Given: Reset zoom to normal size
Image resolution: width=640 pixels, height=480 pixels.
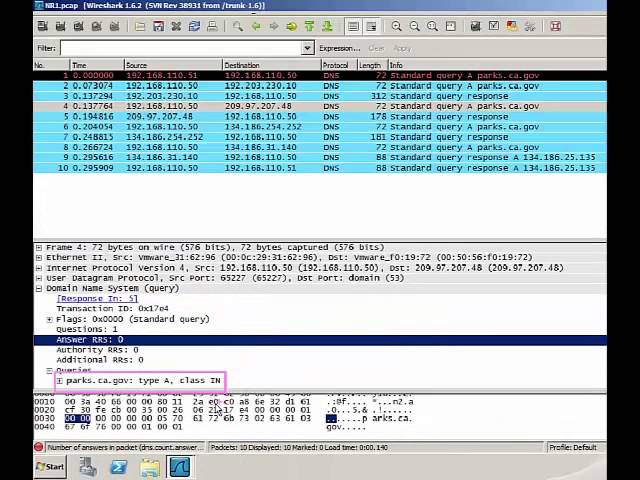Looking at the screenshot, I should [433, 27].
